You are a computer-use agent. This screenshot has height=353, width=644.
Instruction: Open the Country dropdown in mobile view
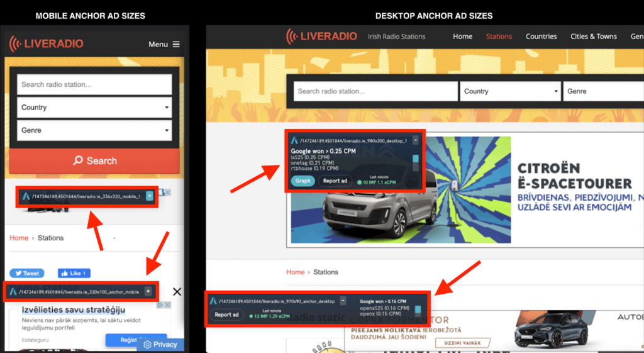click(x=94, y=107)
